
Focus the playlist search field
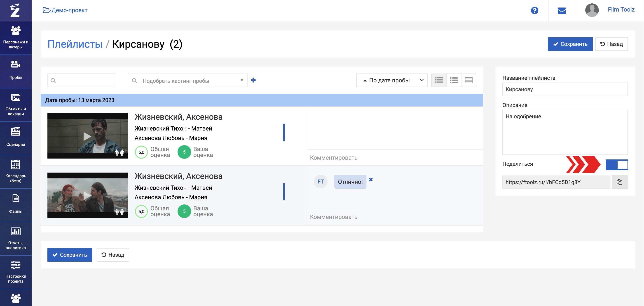point(81,80)
